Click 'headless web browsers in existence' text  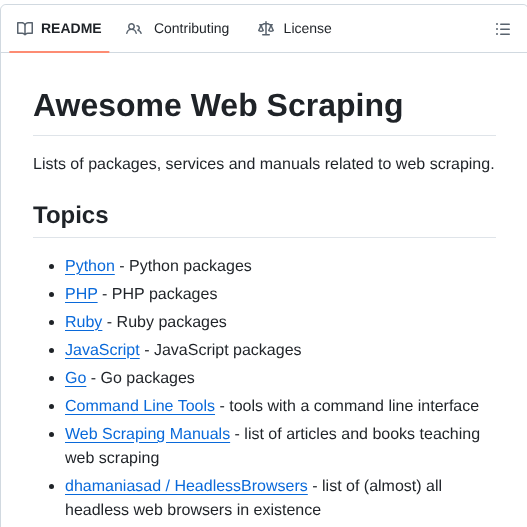click(193, 510)
